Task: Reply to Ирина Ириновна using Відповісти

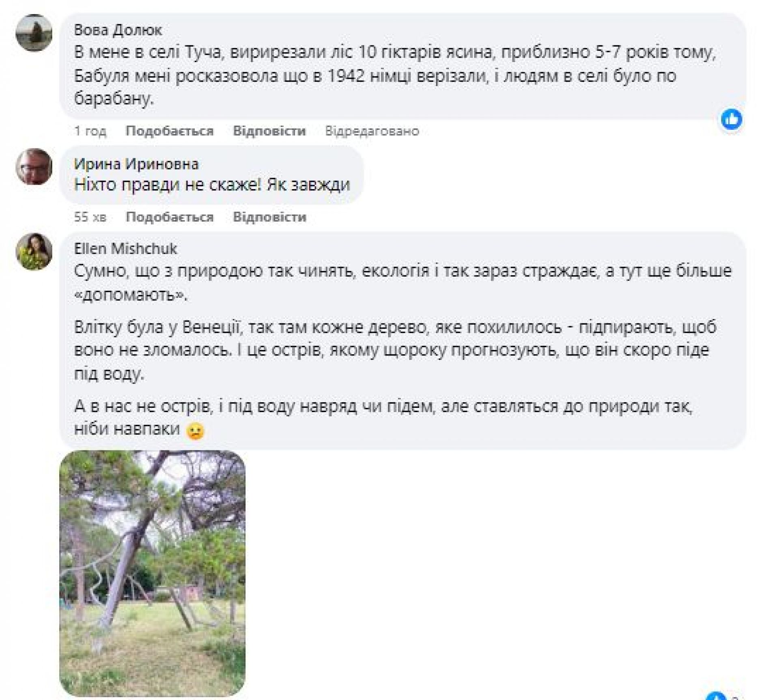Action: (269, 217)
